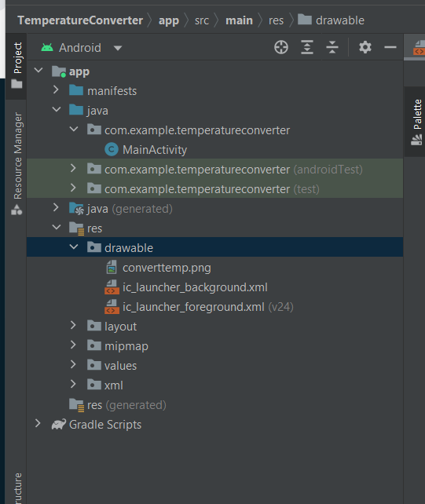Collapse the drawable folder

click(74, 247)
